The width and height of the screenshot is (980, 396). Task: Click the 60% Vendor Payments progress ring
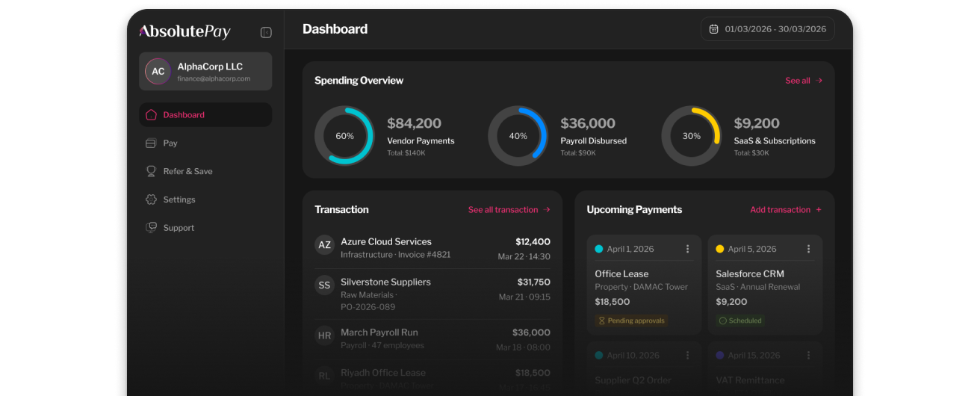pyautogui.click(x=344, y=135)
